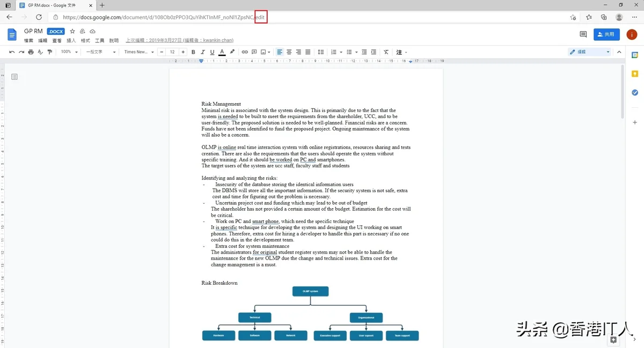Screen dimensions: 644x348
Task: Open the 檔案 menu
Action: 28,41
